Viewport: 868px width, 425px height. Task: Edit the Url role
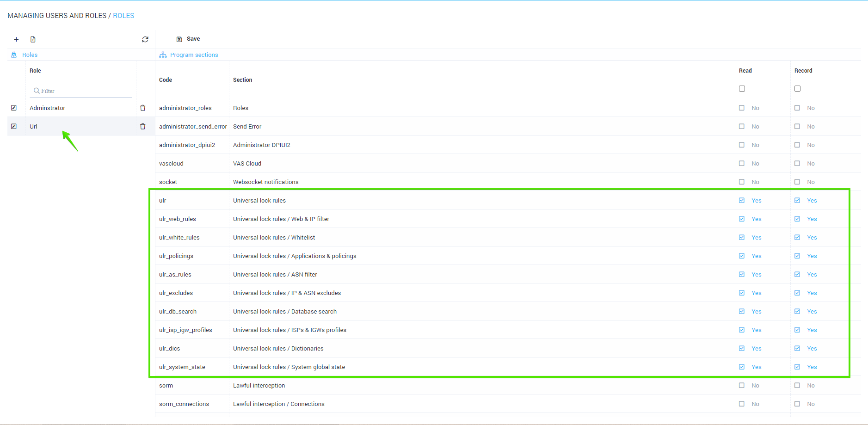tap(14, 126)
